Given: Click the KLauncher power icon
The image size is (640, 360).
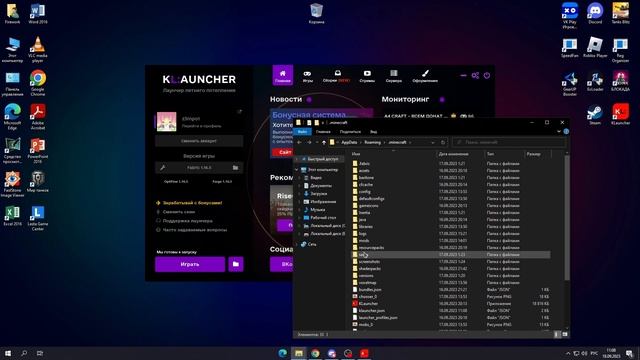Looking at the screenshot, I should tap(487, 76).
